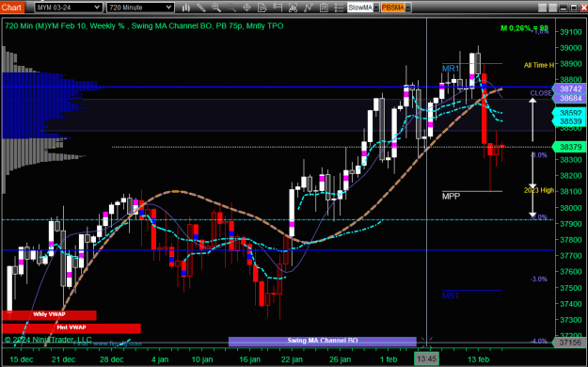The height and width of the screenshot is (367, 588).
Task: Click the MR1 pivot label
Action: tap(451, 69)
